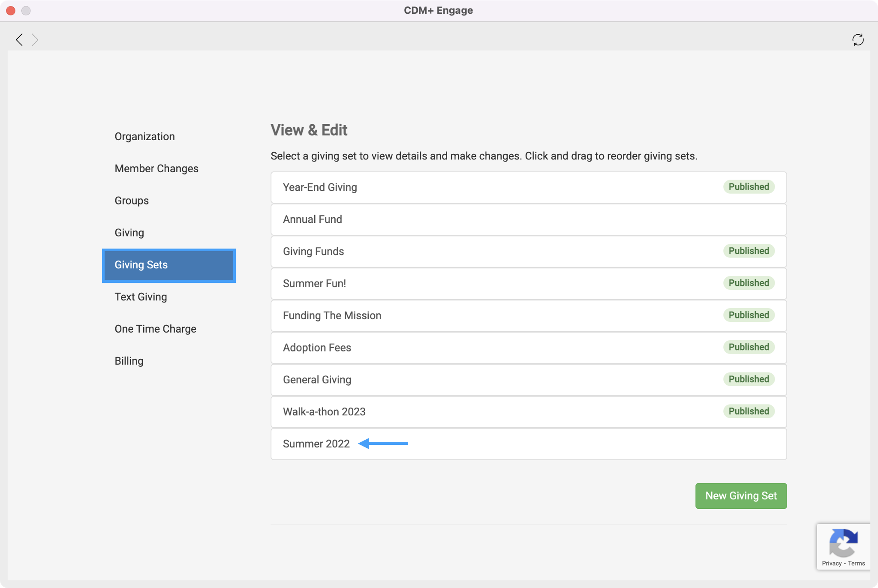Open the Summer 2022 giving set
Image resolution: width=878 pixels, height=588 pixels.
pos(316,444)
